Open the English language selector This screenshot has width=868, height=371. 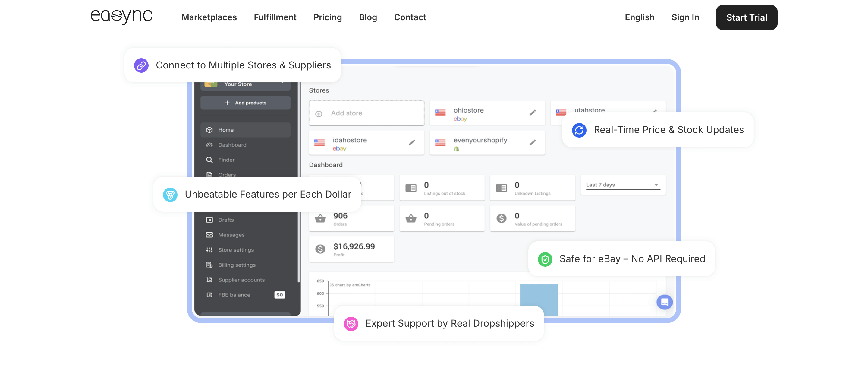pyautogui.click(x=639, y=17)
